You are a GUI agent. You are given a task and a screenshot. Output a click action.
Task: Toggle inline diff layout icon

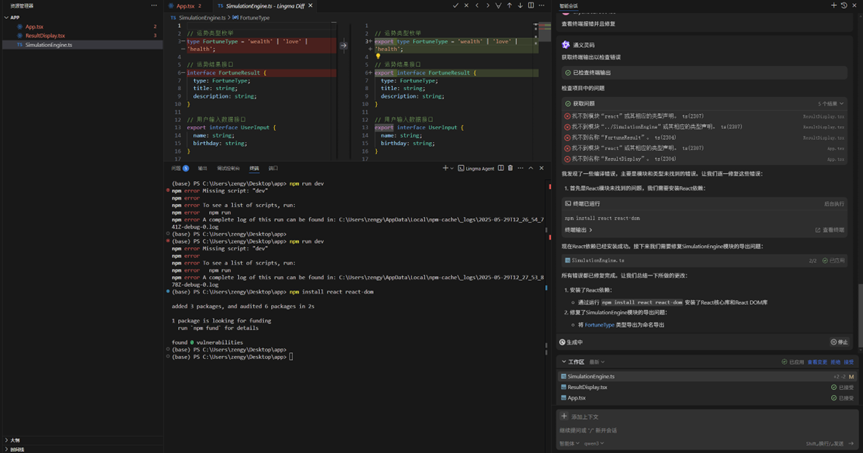(x=531, y=6)
